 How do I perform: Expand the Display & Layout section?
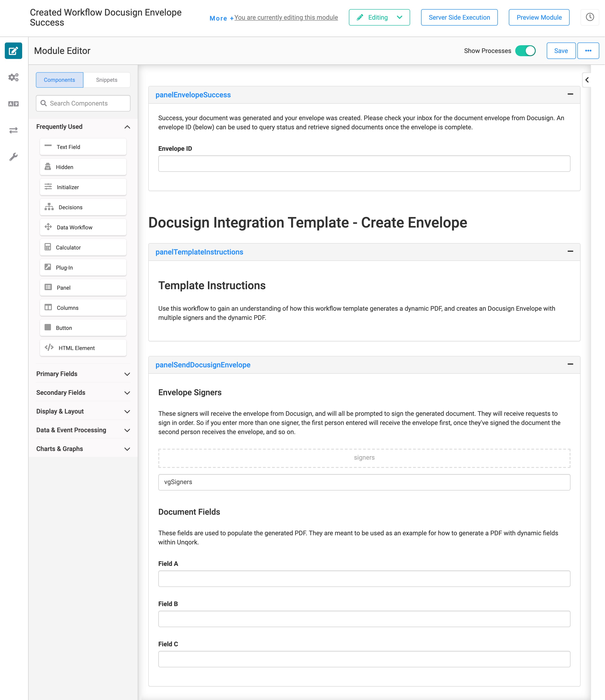(x=127, y=411)
